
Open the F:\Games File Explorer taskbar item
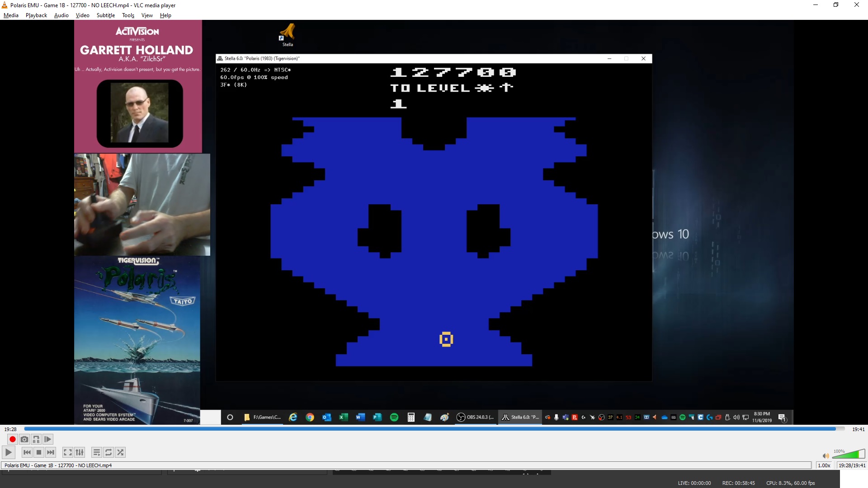pyautogui.click(x=262, y=417)
